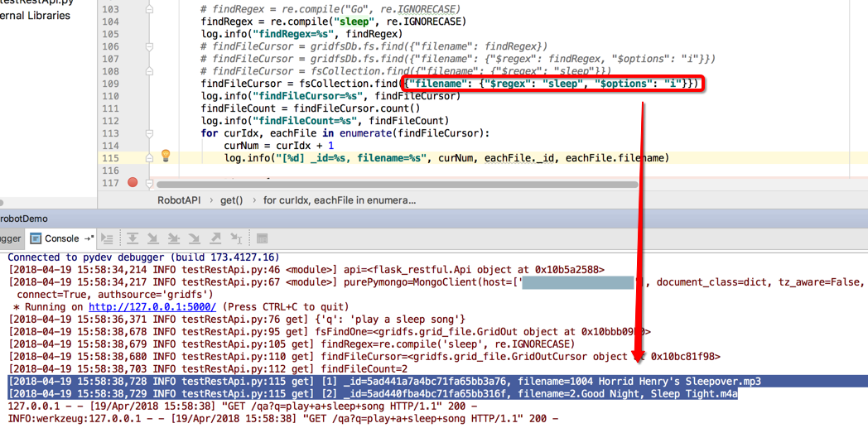The image size is (868, 428).
Task: Click console line "{'q': 'play a sleep song'}"
Action: tap(236, 319)
